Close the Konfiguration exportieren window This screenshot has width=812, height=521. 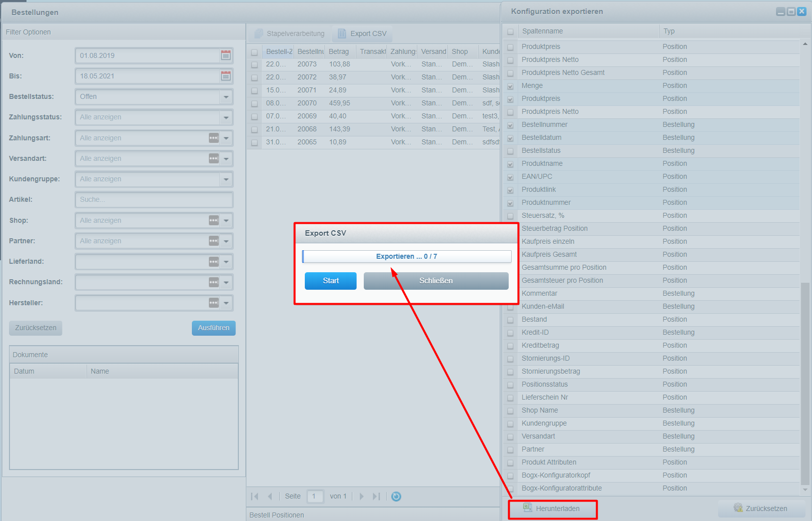point(802,11)
